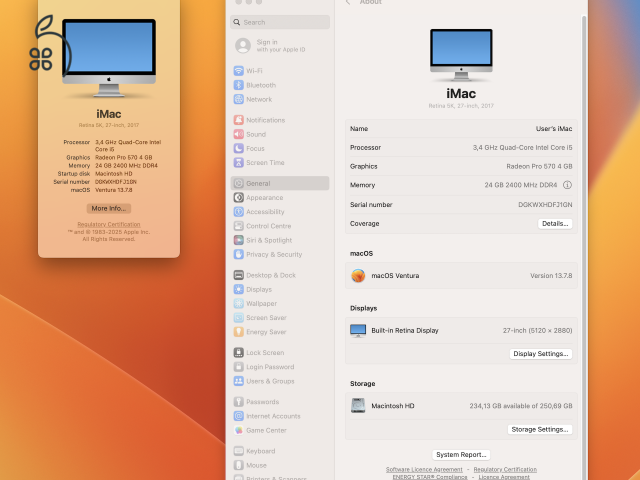Screen dimensions: 640x480
Task: Open Siri & Spotlight icon
Action: pos(239,240)
